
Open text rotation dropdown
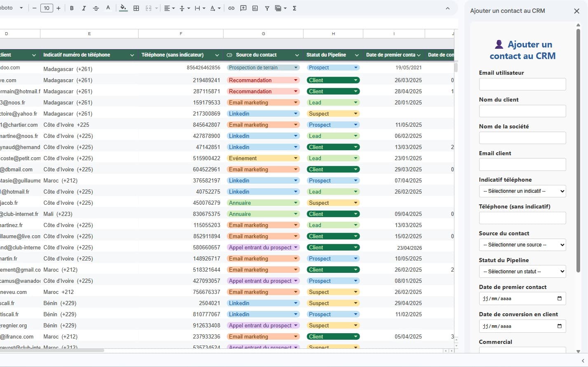point(215,8)
